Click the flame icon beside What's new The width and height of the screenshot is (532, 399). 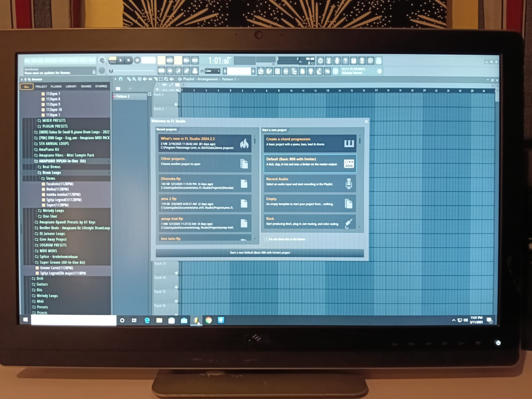244,143
